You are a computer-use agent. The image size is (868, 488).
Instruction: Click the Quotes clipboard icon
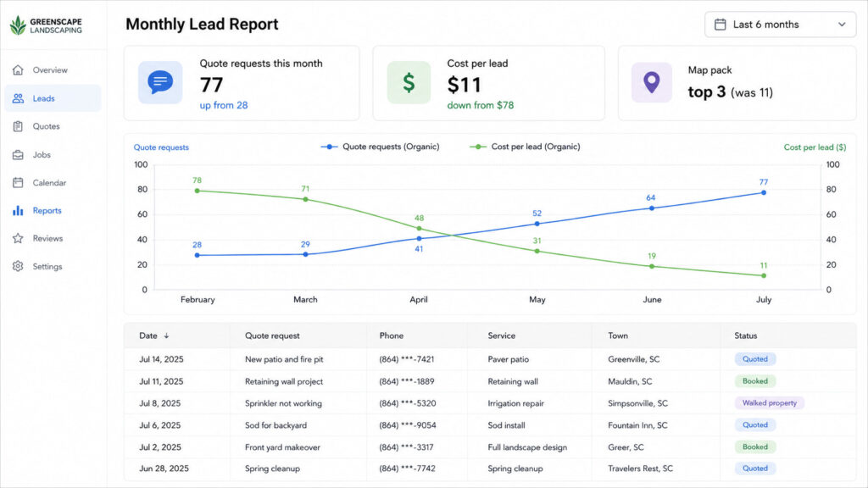point(18,126)
